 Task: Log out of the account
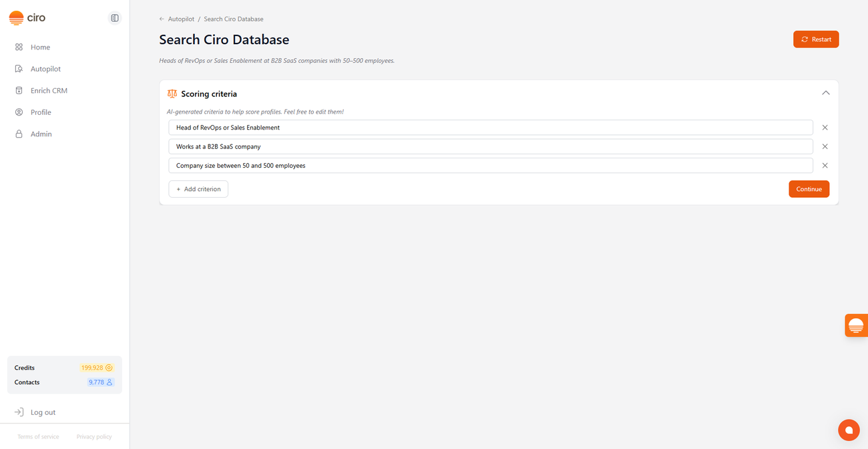coord(43,412)
